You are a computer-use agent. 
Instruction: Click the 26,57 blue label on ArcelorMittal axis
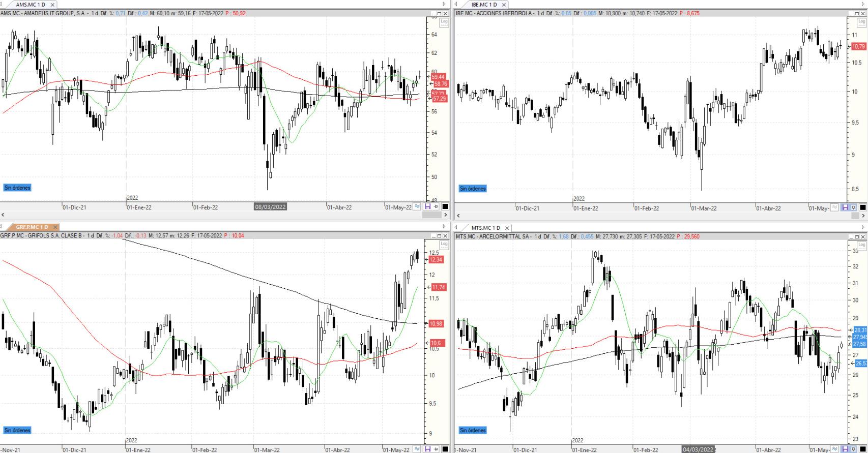click(x=861, y=364)
